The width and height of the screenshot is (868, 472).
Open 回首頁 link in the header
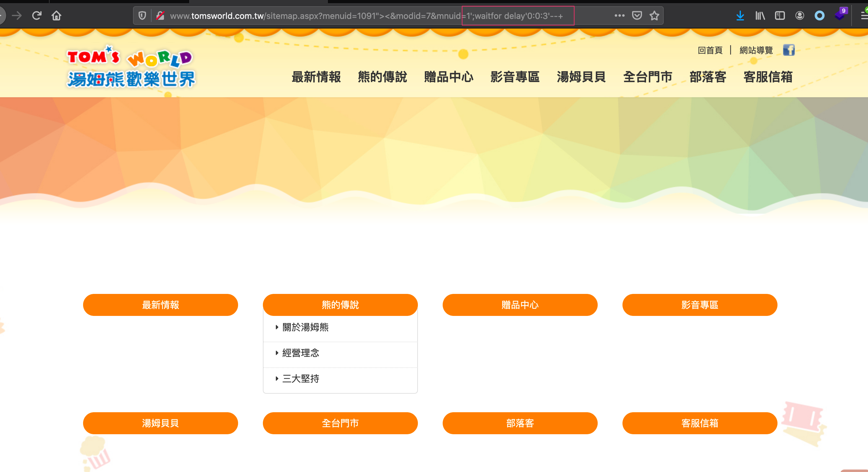pyautogui.click(x=710, y=50)
